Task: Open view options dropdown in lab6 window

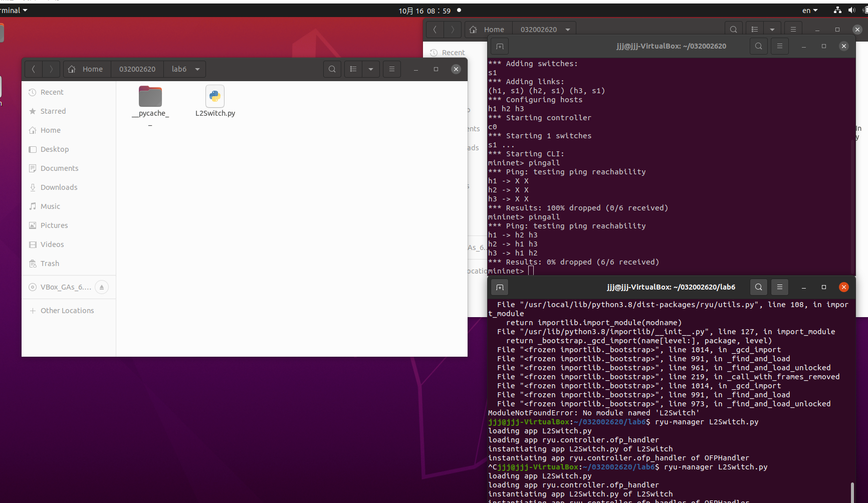Action: point(371,69)
